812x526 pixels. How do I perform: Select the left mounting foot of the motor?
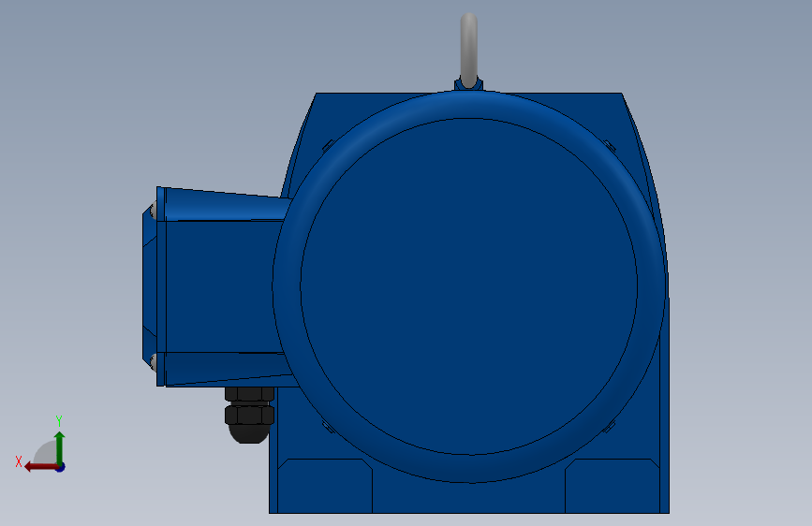coord(325,486)
